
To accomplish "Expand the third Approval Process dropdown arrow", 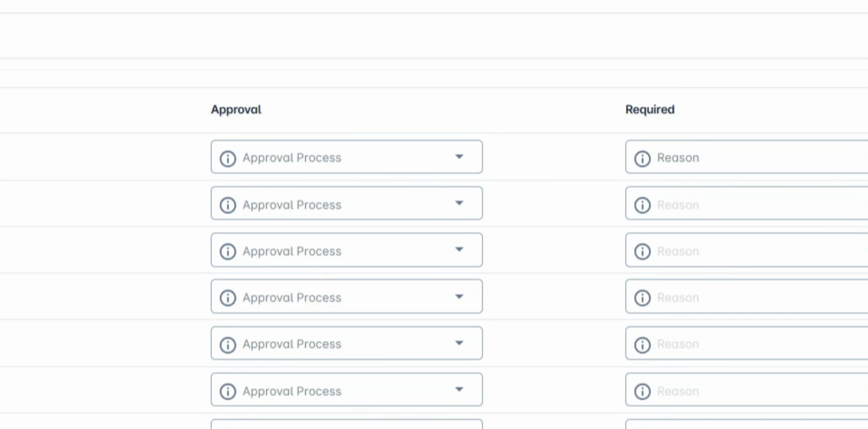I will coord(459,250).
